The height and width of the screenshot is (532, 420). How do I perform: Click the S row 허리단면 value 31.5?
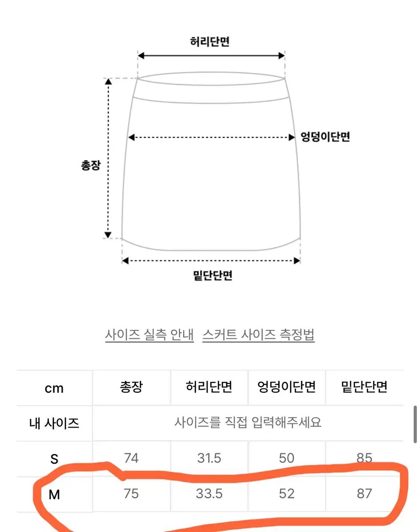click(x=209, y=458)
